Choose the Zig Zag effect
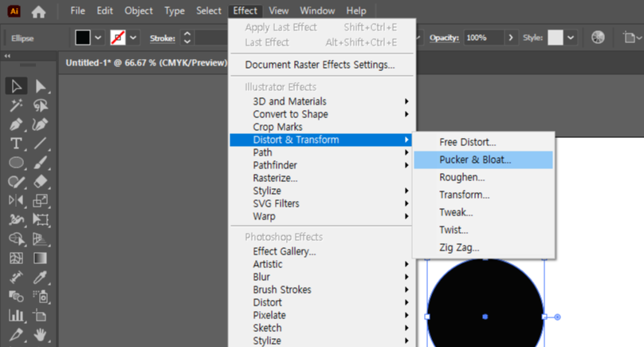Viewport: 644px width, 347px height. pyautogui.click(x=484, y=247)
